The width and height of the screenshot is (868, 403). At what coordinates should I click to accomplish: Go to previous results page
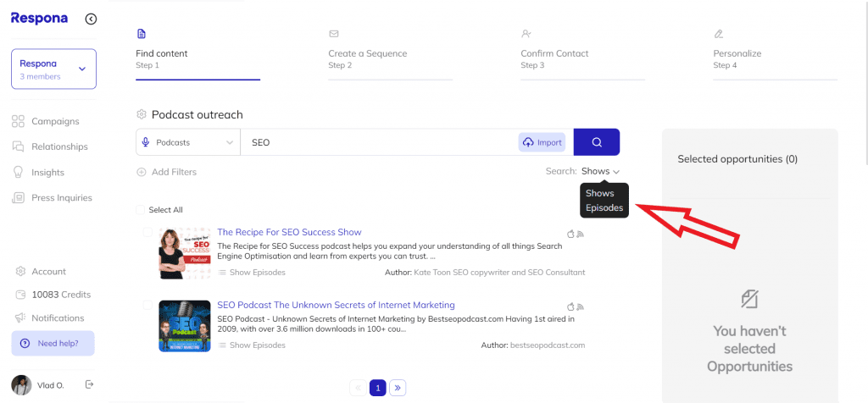tap(359, 388)
